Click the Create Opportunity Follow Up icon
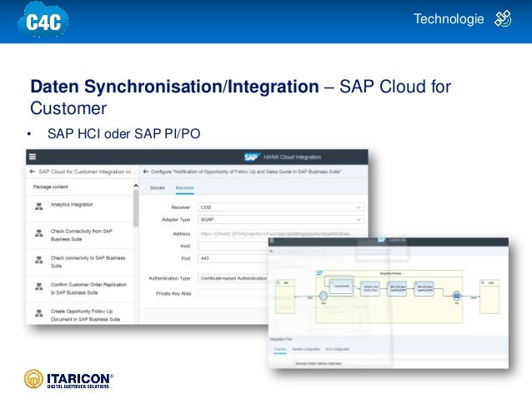The image size is (532, 399). click(x=39, y=313)
